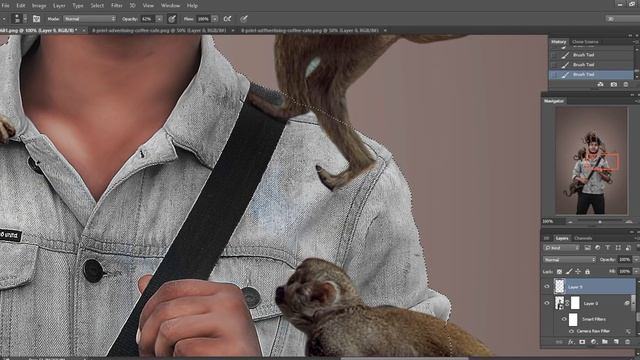Screen dimensions: 640x360
Task: Open the File menu
Action: tap(5, 6)
